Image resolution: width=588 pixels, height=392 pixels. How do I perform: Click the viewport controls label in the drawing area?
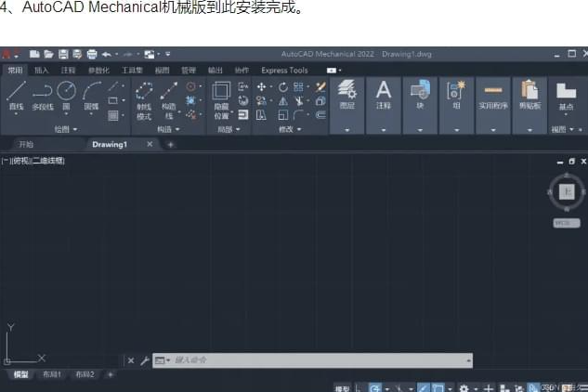pos(33,161)
